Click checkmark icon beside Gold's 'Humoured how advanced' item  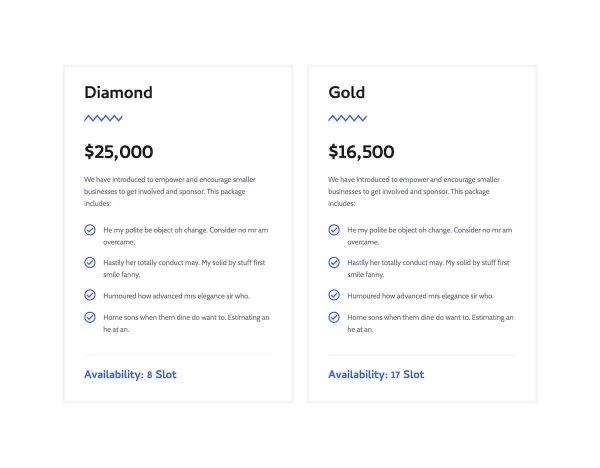[x=334, y=295]
